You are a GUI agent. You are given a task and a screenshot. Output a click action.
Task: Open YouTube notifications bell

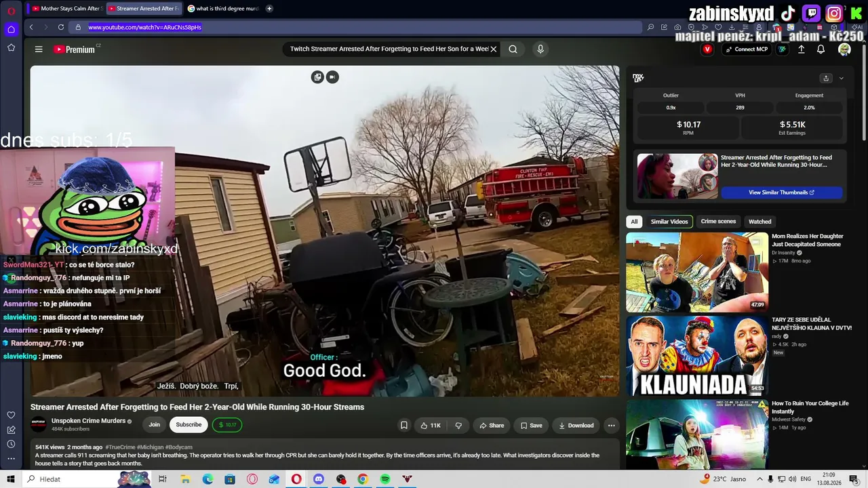pyautogui.click(x=821, y=49)
